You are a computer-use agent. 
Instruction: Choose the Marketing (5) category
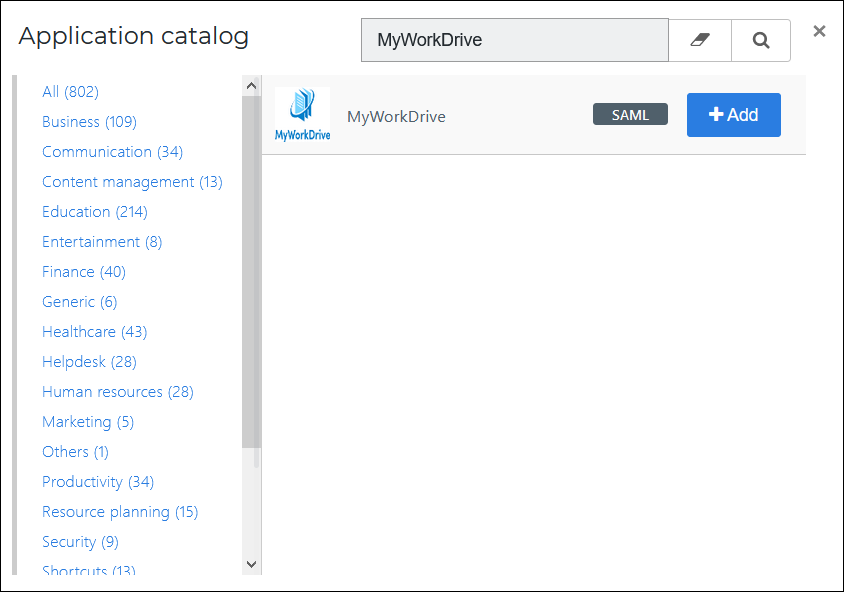tap(88, 422)
